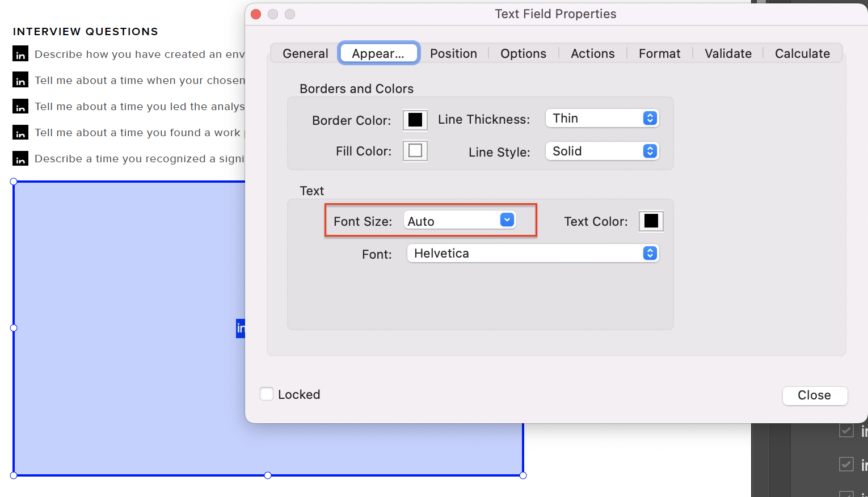Viewport: 868px width, 497px height.
Task: Click the icon beside "Describe how you have created"
Action: pyautogui.click(x=20, y=54)
